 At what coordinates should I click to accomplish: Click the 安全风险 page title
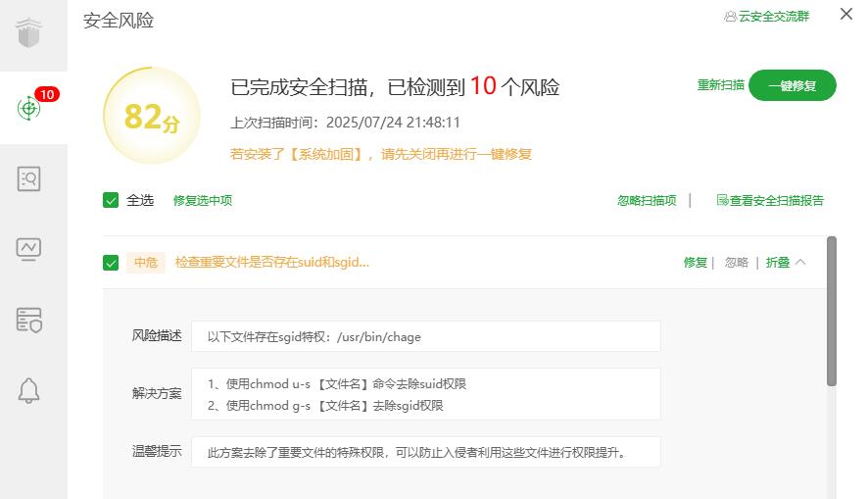point(119,21)
